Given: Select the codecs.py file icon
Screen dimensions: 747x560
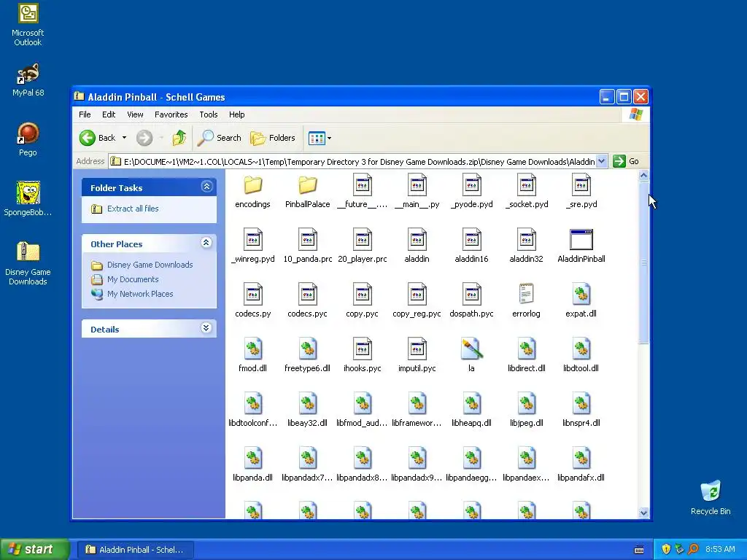Looking at the screenshot, I should point(253,294).
